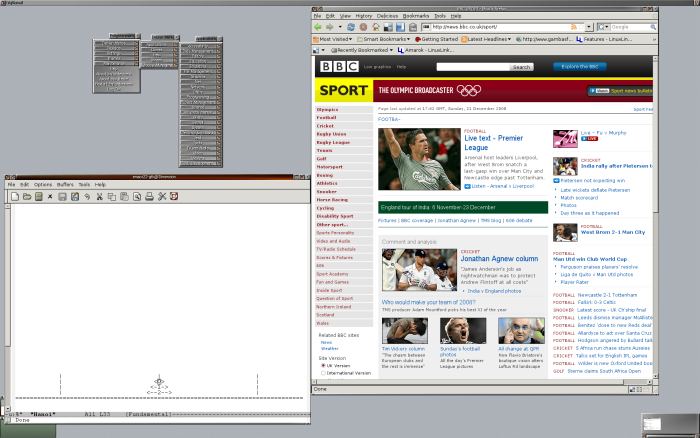Click the Emacs new file icon
Image resolution: width=700 pixels, height=438 pixels.
[15, 196]
